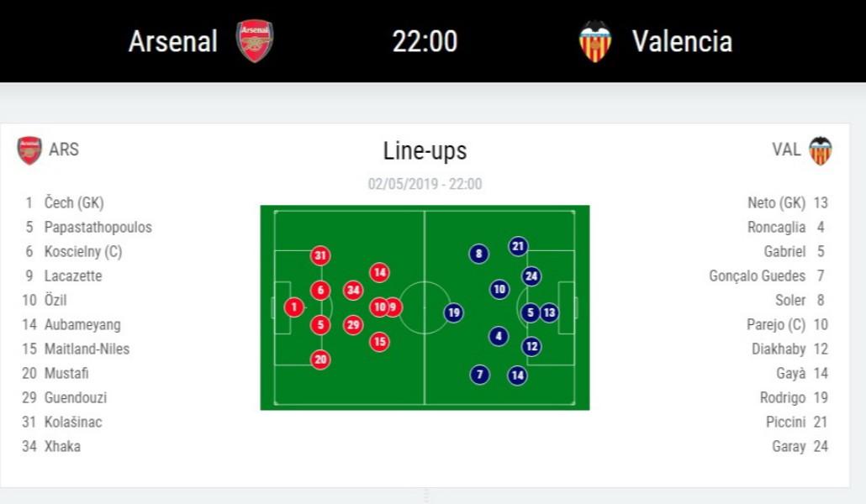The height and width of the screenshot is (504, 866).
Task: Select Valencia goalkeeper marker number 13
Action: (x=549, y=312)
